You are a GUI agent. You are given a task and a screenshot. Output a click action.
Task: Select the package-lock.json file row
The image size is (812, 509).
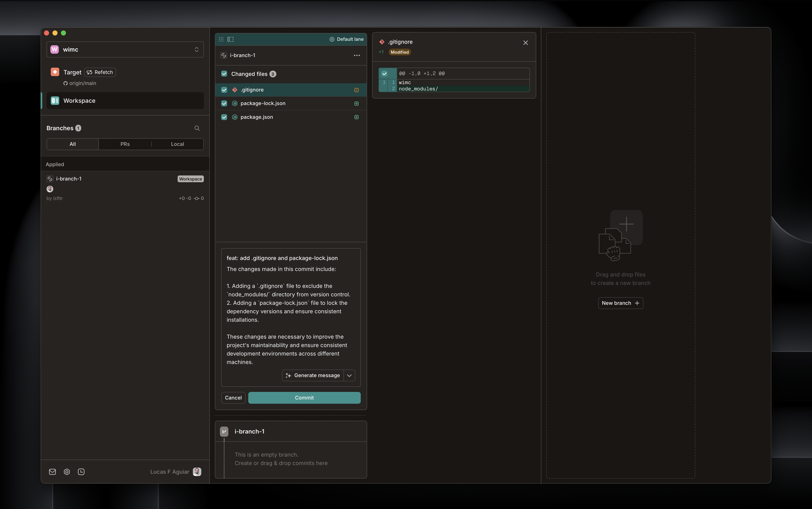tap(291, 103)
